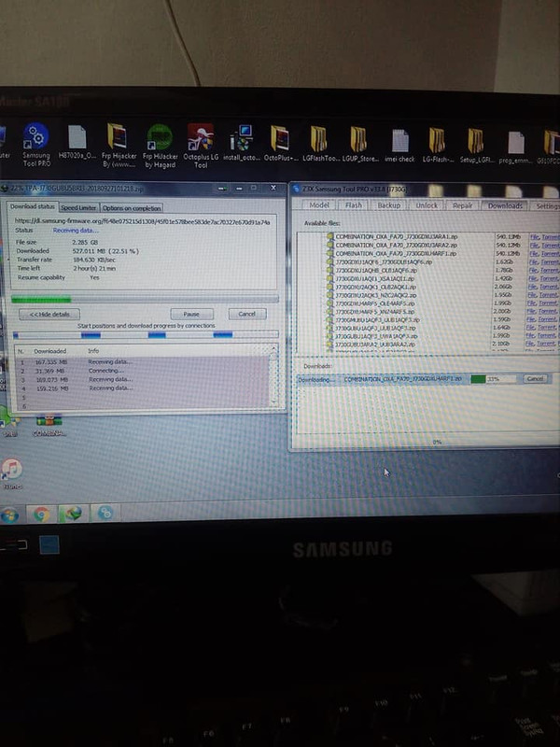Viewport: 560px width, 747px height.
Task: Open LGUP_Store folder on desktop
Action: coord(360,144)
